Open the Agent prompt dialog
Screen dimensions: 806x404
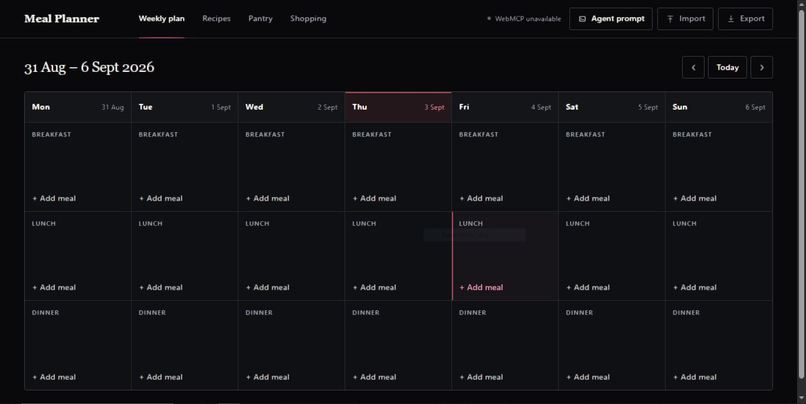611,19
